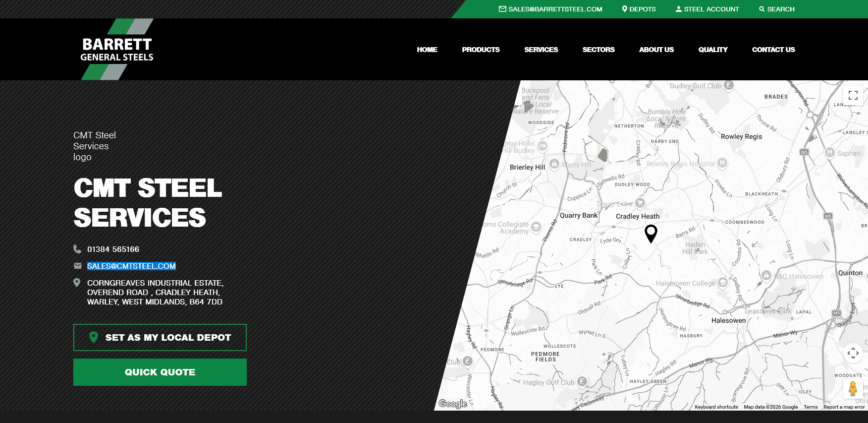Click the Rowley Regis map label
Screen dimensions: 868x423
coord(741,136)
